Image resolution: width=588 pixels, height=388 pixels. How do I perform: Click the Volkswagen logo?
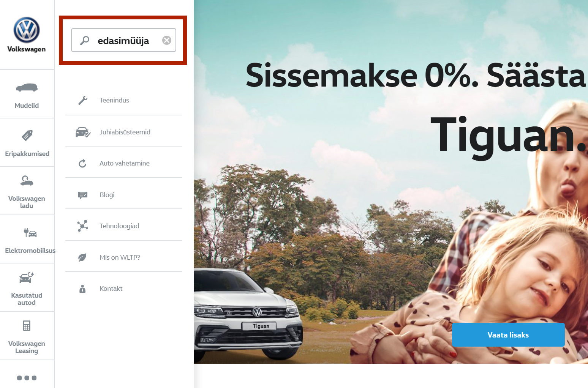[x=27, y=30]
